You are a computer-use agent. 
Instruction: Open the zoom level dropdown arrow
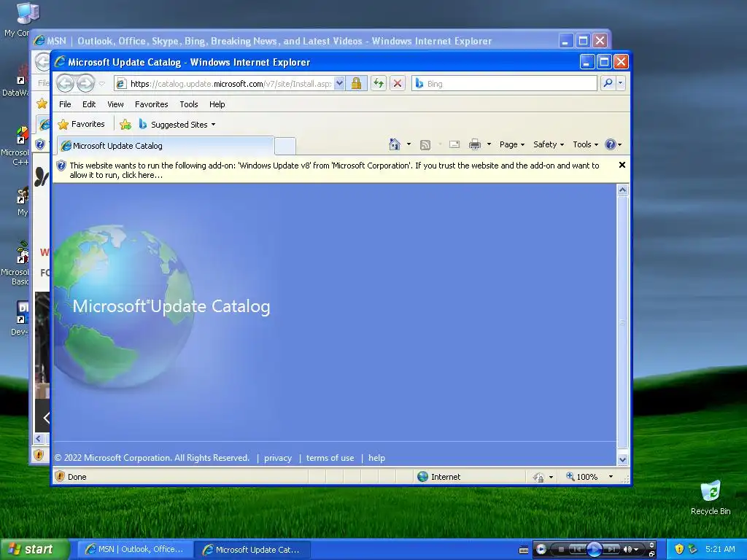[611, 477]
